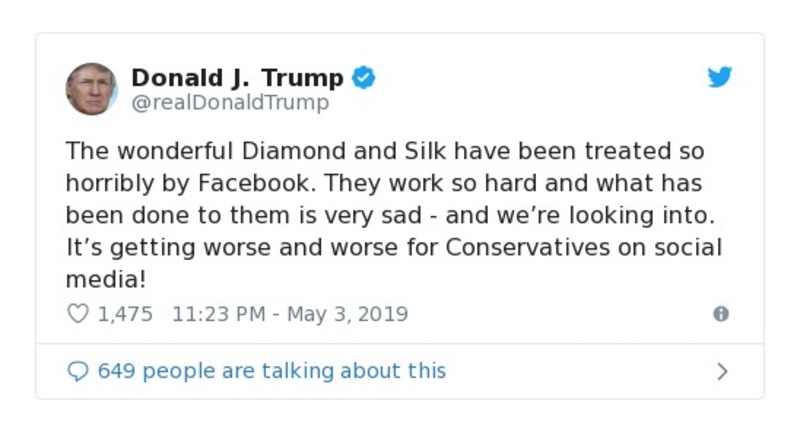Click the 1,475 likes count

125,314
